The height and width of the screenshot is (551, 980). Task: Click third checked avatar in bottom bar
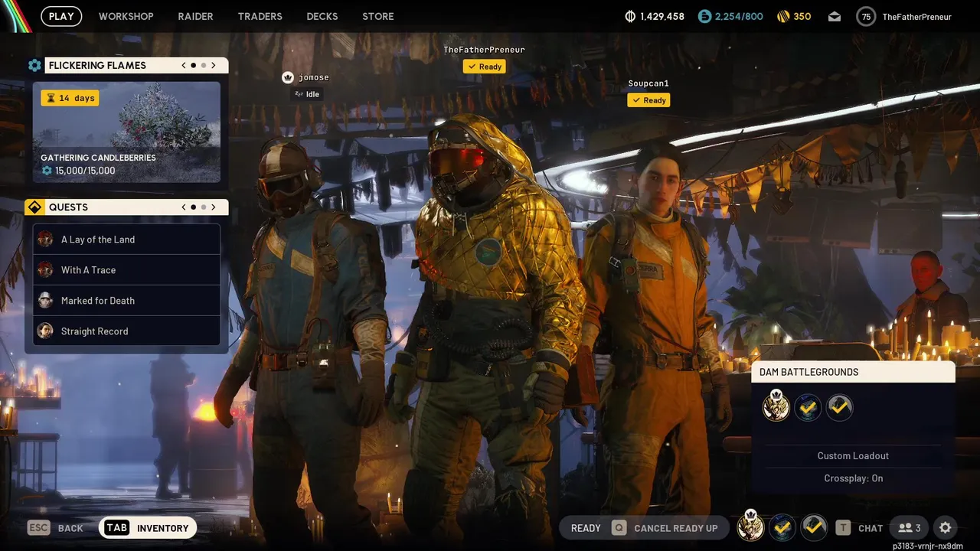click(813, 527)
